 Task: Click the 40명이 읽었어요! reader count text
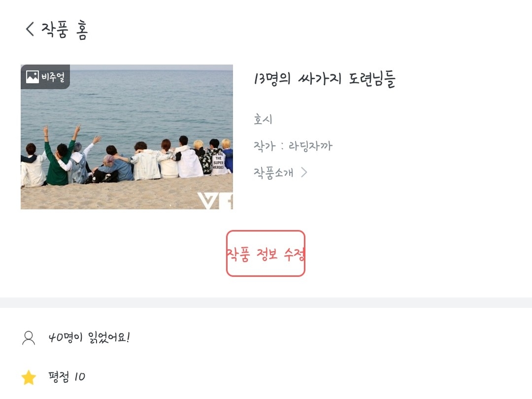[x=89, y=337]
